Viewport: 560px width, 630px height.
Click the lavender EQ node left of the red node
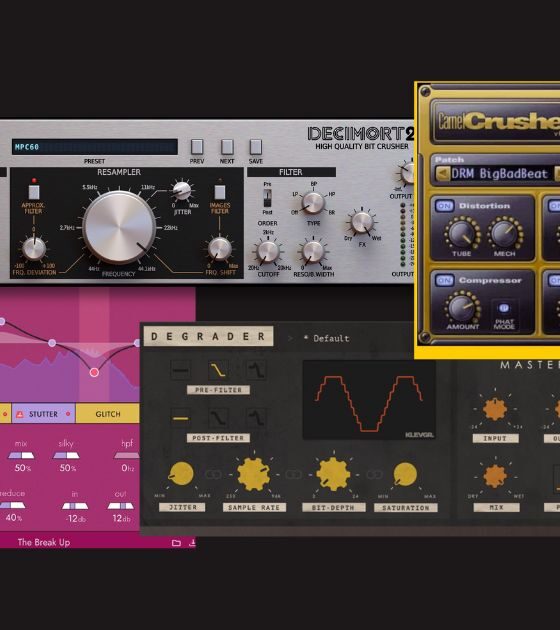(52, 343)
